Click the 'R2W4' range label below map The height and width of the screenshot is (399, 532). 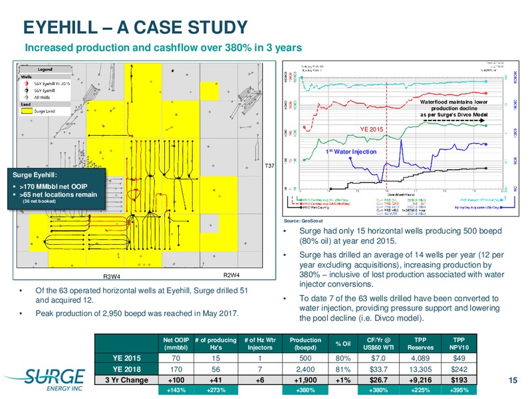[x=231, y=275]
